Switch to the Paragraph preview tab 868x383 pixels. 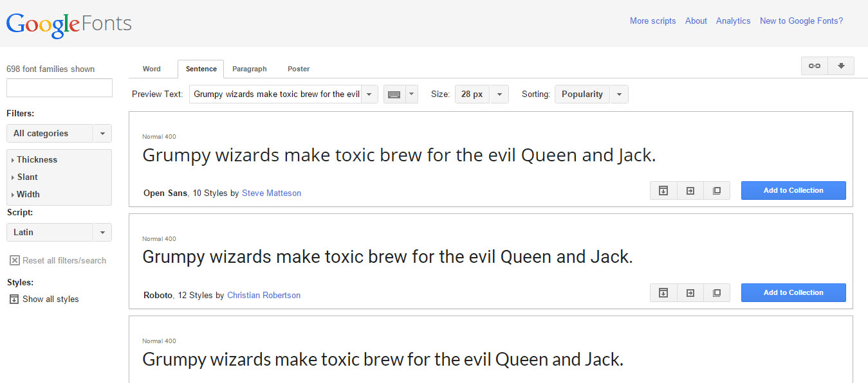point(250,69)
